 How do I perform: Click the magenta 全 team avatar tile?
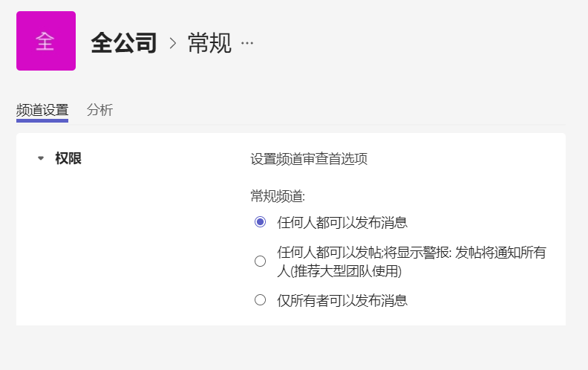click(46, 41)
